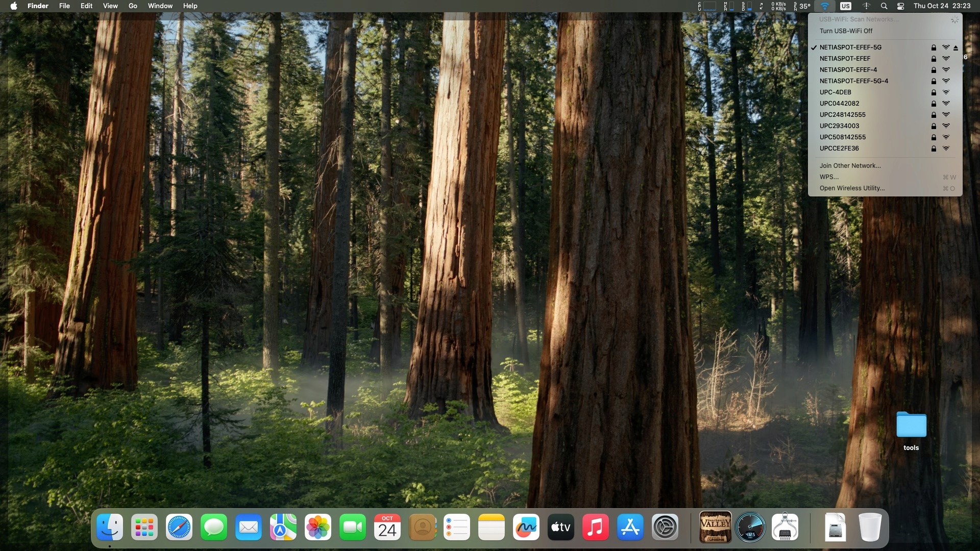980x551 pixels.
Task: Open the Apple menu
Action: coord(14,6)
